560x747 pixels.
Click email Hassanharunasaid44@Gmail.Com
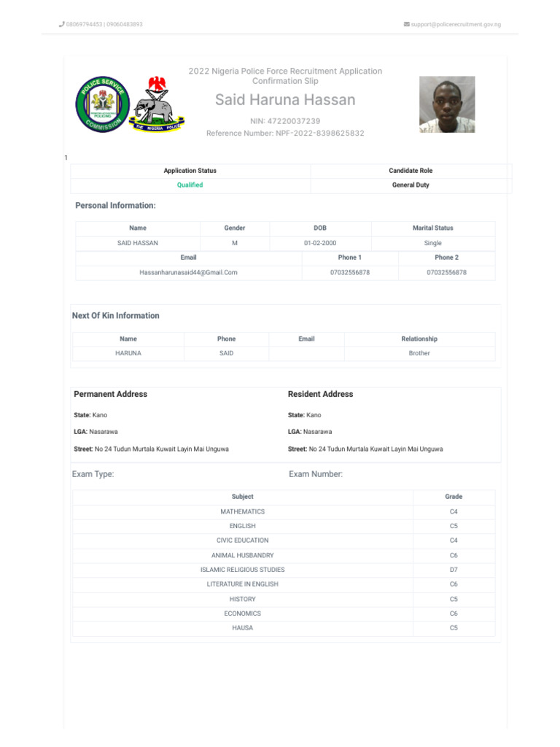(188, 273)
